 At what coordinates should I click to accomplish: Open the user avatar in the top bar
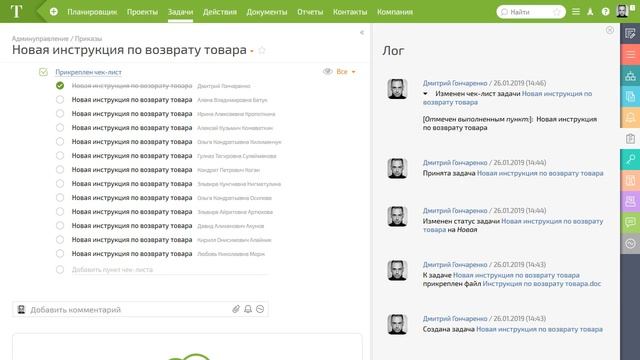tap(622, 11)
